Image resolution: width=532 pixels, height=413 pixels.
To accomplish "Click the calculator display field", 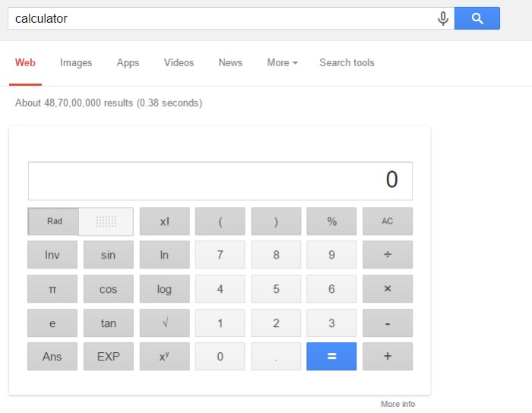I will [x=220, y=181].
